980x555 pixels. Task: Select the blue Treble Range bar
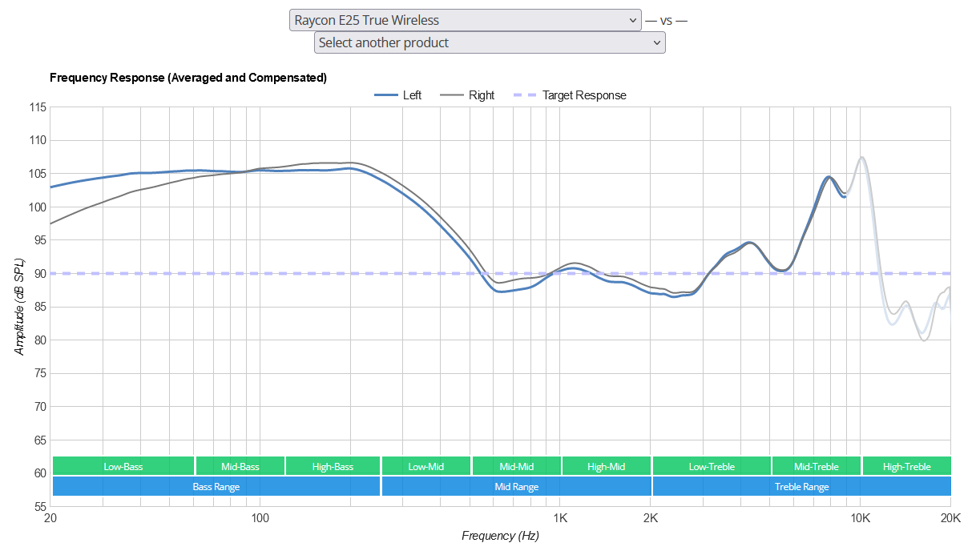click(802, 486)
